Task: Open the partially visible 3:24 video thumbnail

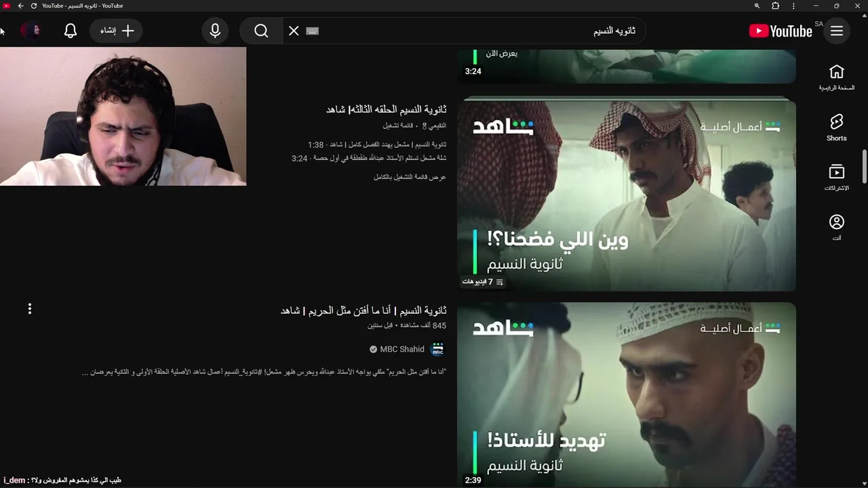Action: click(x=627, y=66)
